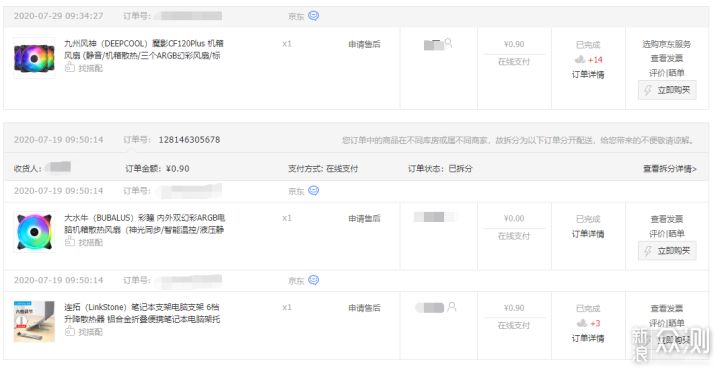The height and width of the screenshot is (372, 720).
Task: Open chat icon next to 京东 in DEEPCOOL order
Action: (313, 16)
